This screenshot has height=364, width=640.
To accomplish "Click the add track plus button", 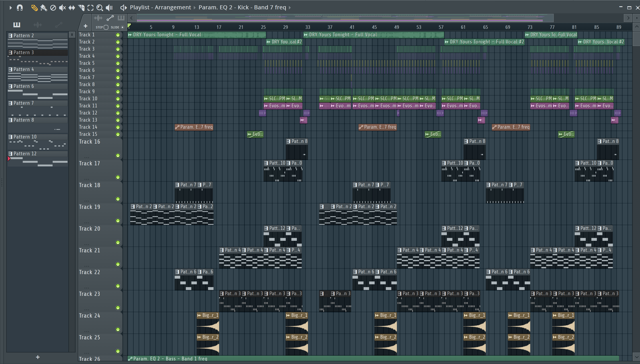I will (x=85, y=26).
